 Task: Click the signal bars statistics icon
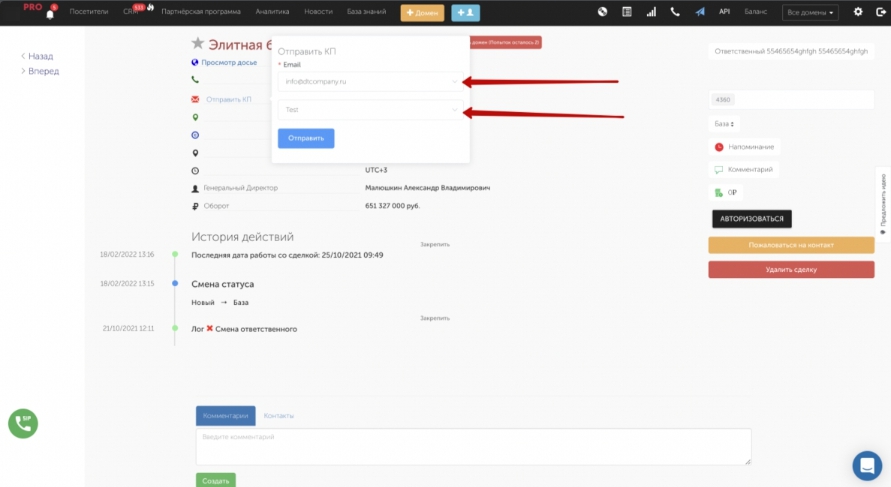[651, 12]
